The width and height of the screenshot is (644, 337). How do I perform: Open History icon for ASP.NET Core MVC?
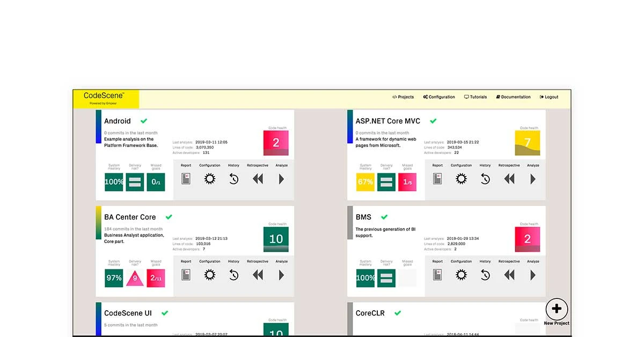(x=485, y=179)
